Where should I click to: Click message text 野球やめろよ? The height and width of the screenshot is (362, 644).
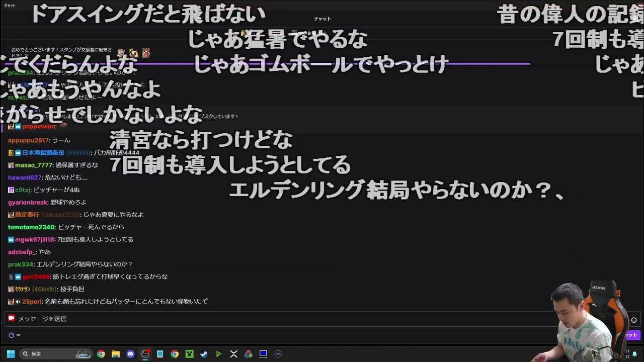[x=68, y=202]
